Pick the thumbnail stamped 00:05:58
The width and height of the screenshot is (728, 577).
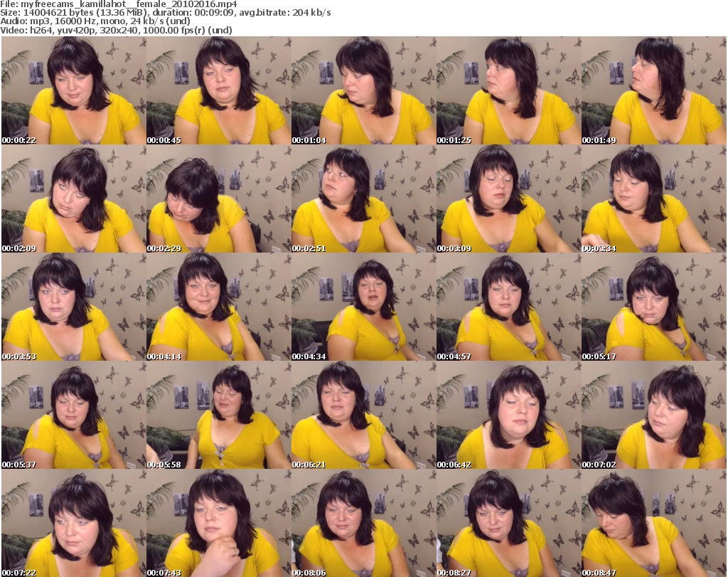[x=219, y=415]
